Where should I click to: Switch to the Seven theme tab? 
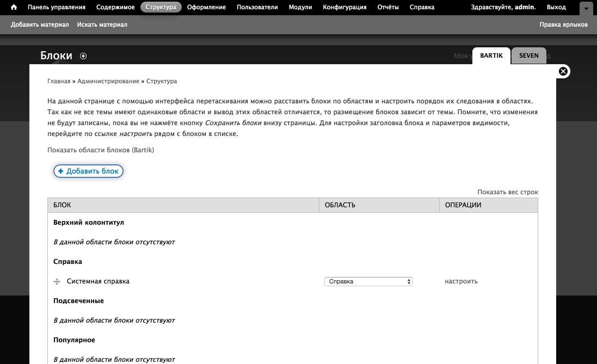(x=529, y=55)
